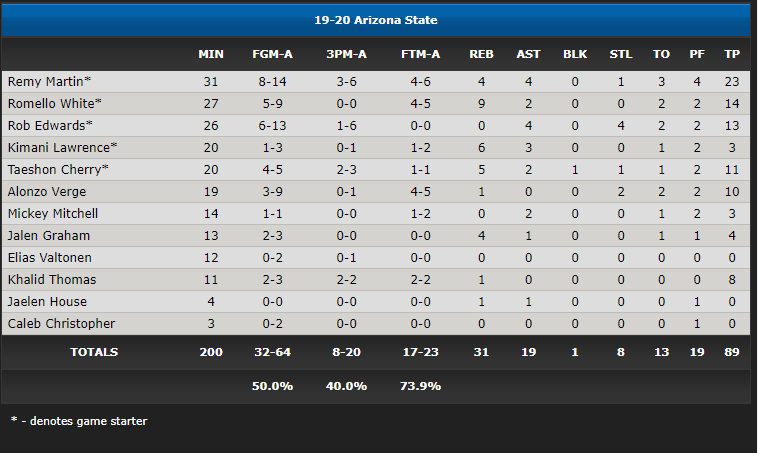
Task: Open Remy Martin player name
Action: (49, 82)
